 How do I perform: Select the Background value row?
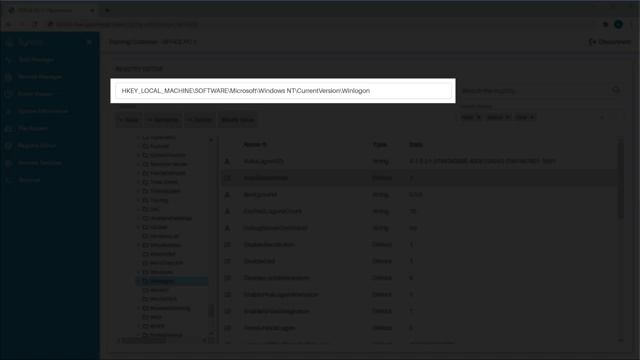point(420,195)
